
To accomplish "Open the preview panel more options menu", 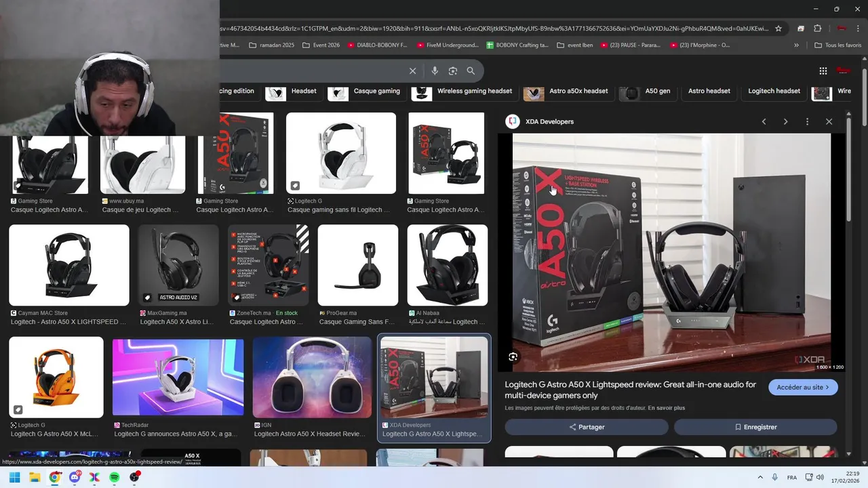I will 807,121.
